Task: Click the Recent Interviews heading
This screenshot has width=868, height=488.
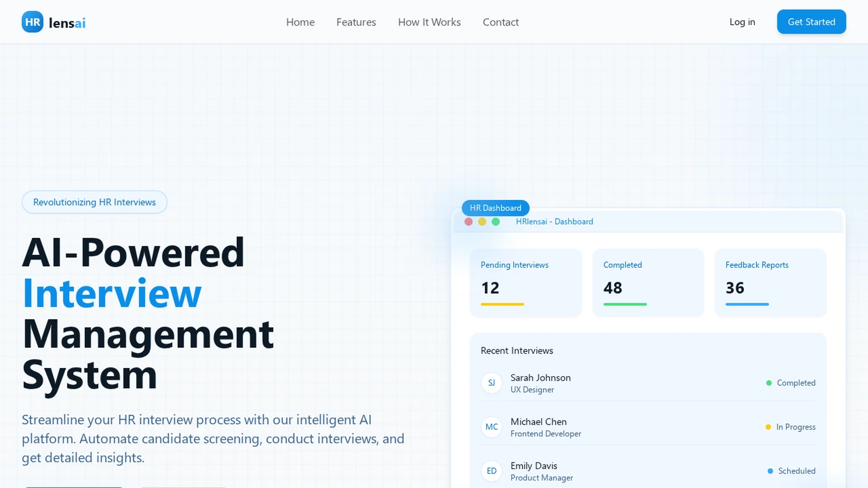Action: pos(517,351)
